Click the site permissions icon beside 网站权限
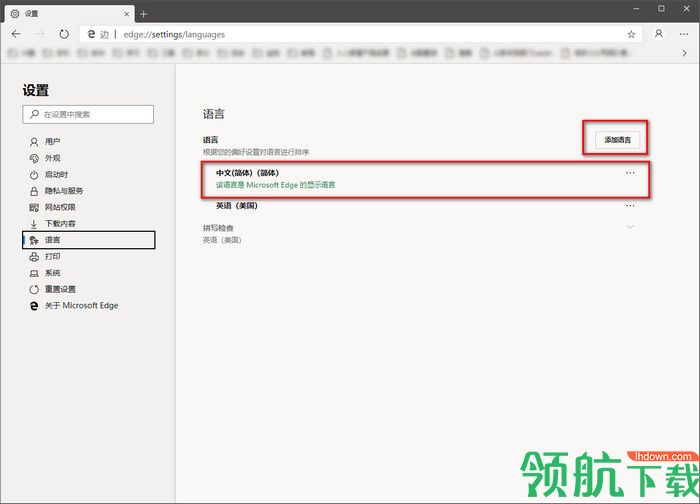Screen dimensions: 700x504 tap(34, 208)
